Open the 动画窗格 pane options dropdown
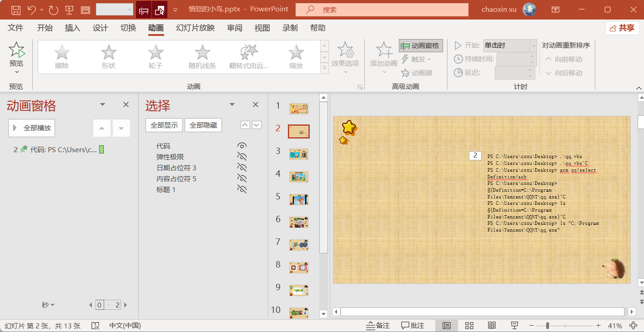This screenshot has width=644, height=332. pyautogui.click(x=102, y=104)
